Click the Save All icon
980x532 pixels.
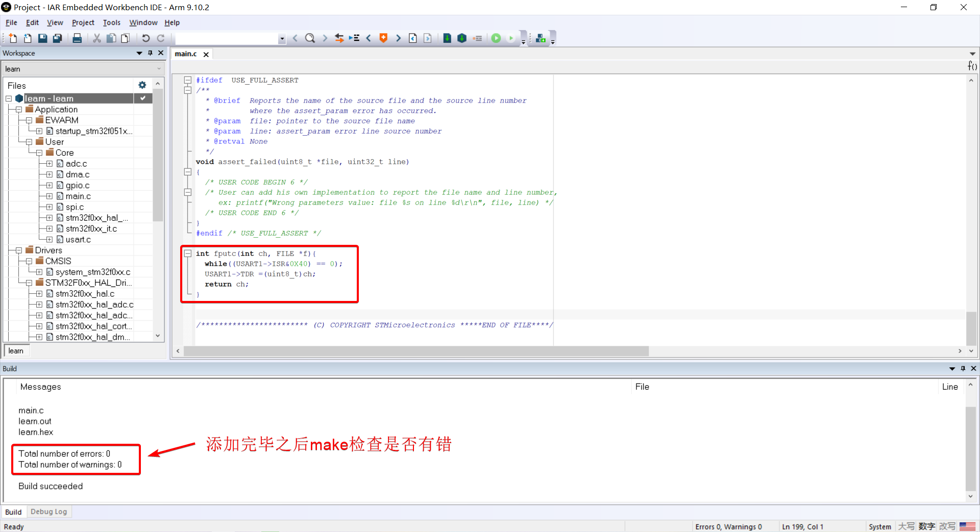click(58, 38)
